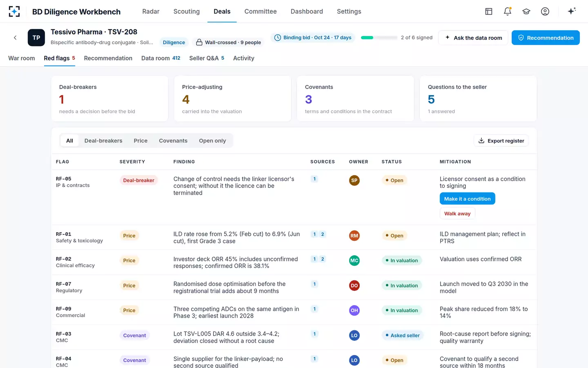588x368 pixels.
Task: Click the DO owner avatar on RF-07
Action: [354, 285]
